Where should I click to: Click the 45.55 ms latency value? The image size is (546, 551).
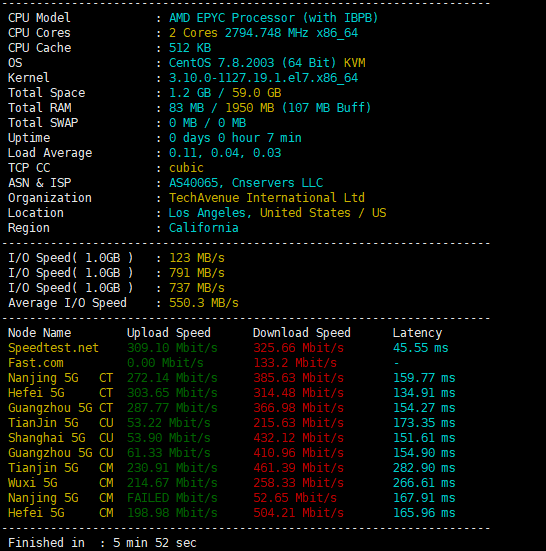(x=421, y=348)
